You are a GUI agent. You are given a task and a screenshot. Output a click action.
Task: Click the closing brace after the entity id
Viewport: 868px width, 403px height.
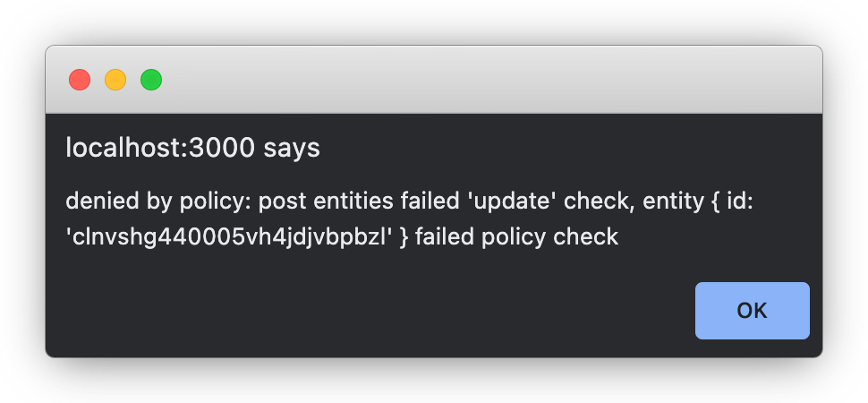[x=404, y=237]
